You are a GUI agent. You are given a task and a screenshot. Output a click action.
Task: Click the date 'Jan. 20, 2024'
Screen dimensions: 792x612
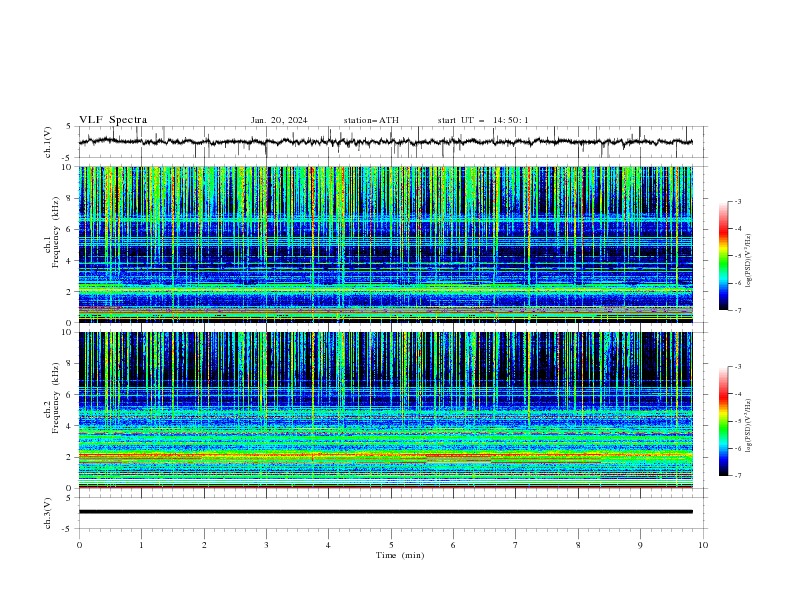(x=279, y=120)
